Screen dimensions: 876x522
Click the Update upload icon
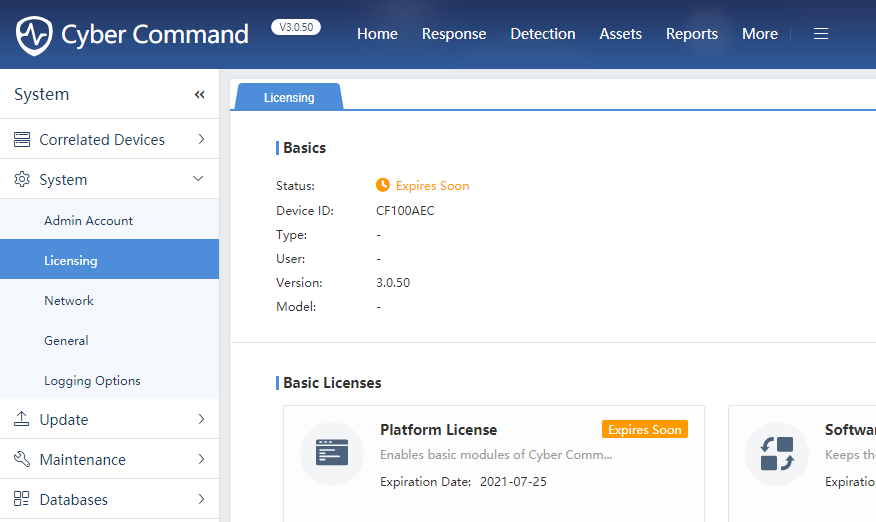(22, 419)
